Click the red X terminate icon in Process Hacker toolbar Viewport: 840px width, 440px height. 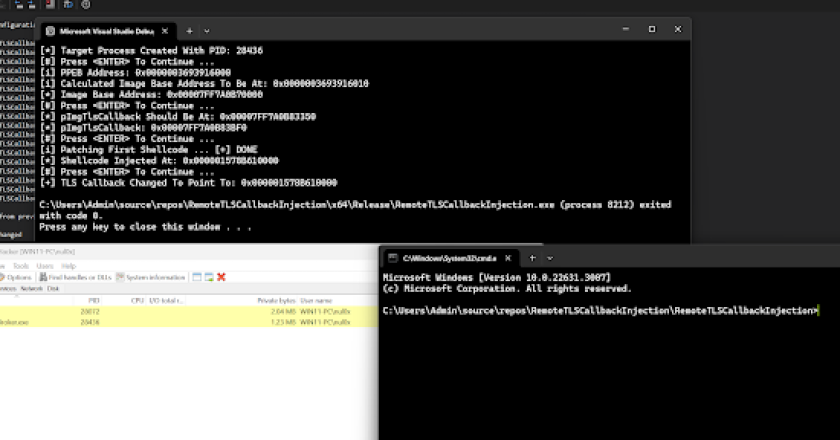[221, 277]
